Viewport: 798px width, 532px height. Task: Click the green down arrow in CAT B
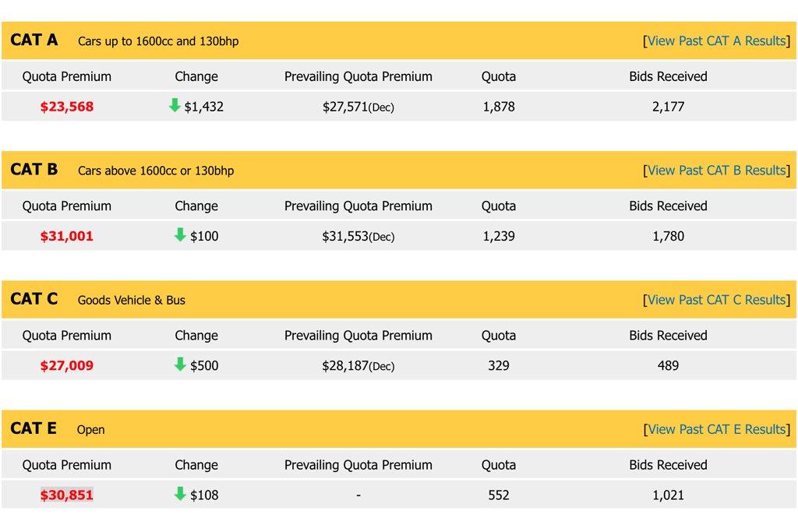180,234
